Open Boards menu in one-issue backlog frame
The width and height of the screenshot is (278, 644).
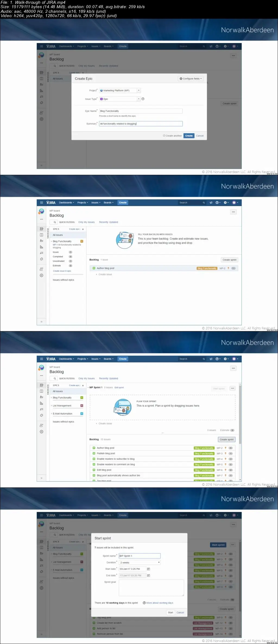109,203
